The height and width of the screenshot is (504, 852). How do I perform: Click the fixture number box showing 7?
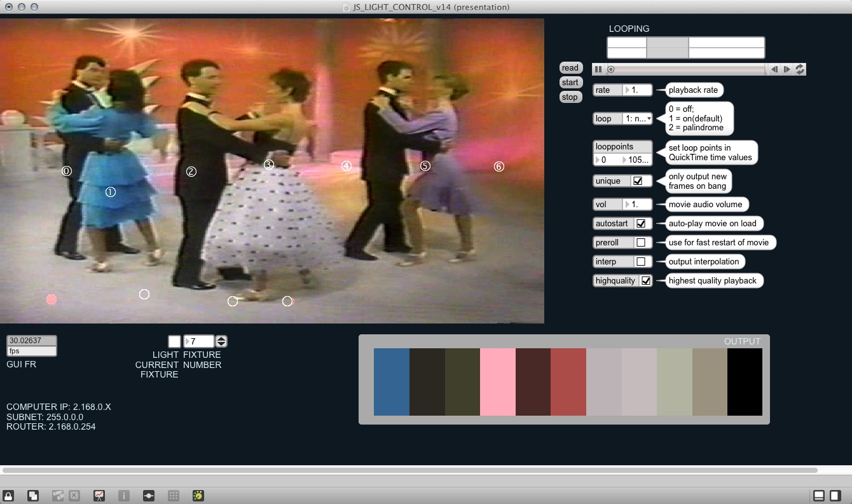click(199, 341)
